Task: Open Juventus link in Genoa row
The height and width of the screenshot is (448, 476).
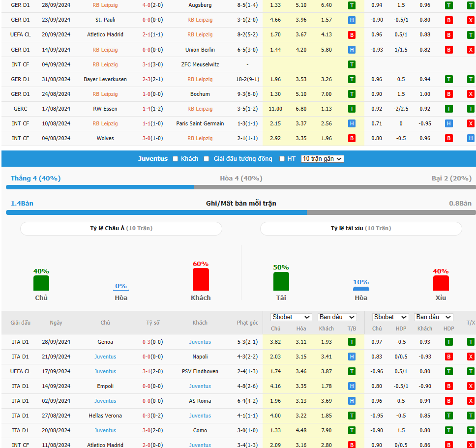Action: [200, 342]
